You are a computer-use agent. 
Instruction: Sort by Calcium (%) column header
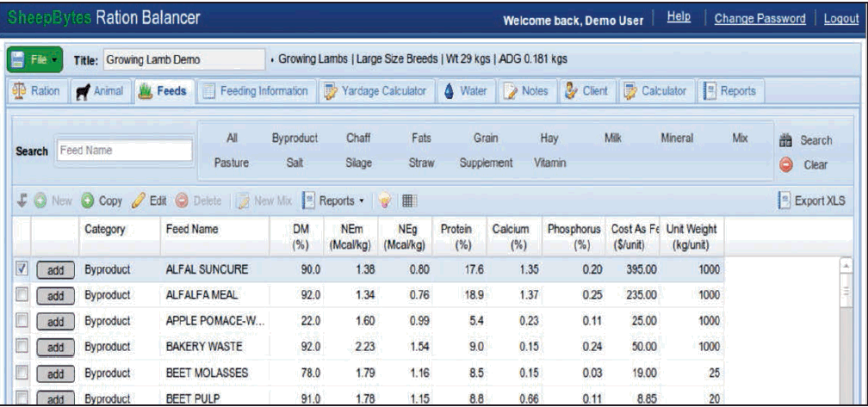tap(514, 236)
